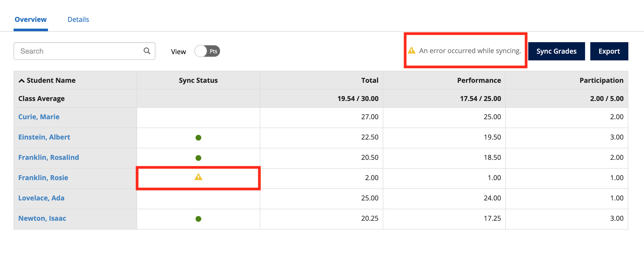The image size is (644, 253).
Task: Click the Sync Grades button
Action: 556,51
